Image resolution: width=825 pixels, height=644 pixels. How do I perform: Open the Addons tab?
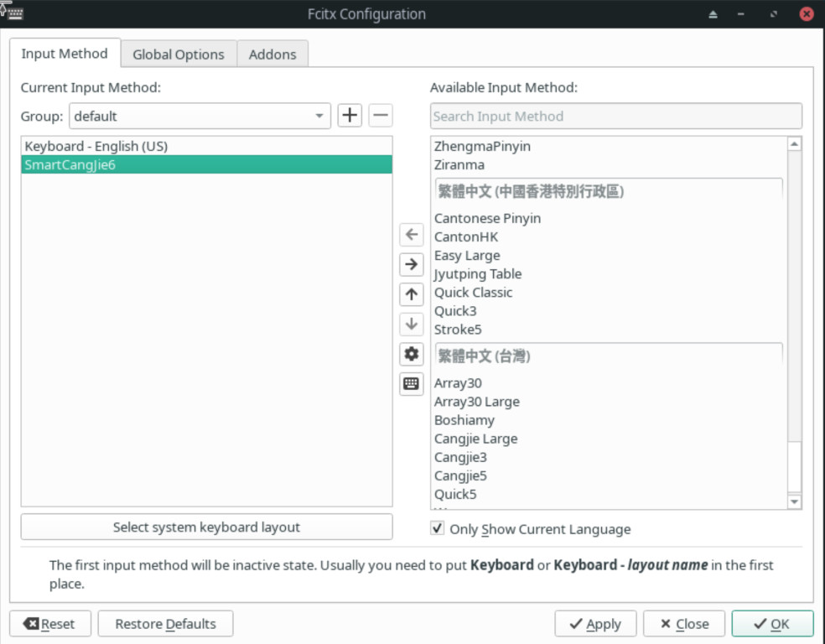click(272, 55)
